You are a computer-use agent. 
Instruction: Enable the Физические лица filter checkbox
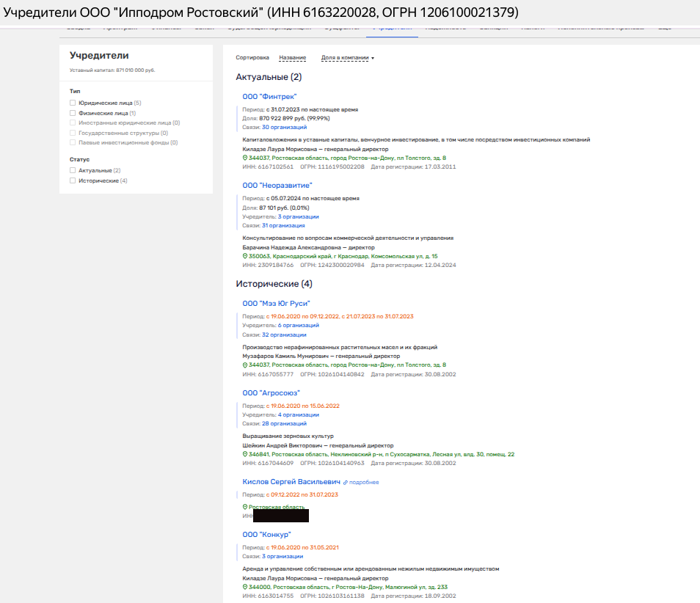coord(73,113)
